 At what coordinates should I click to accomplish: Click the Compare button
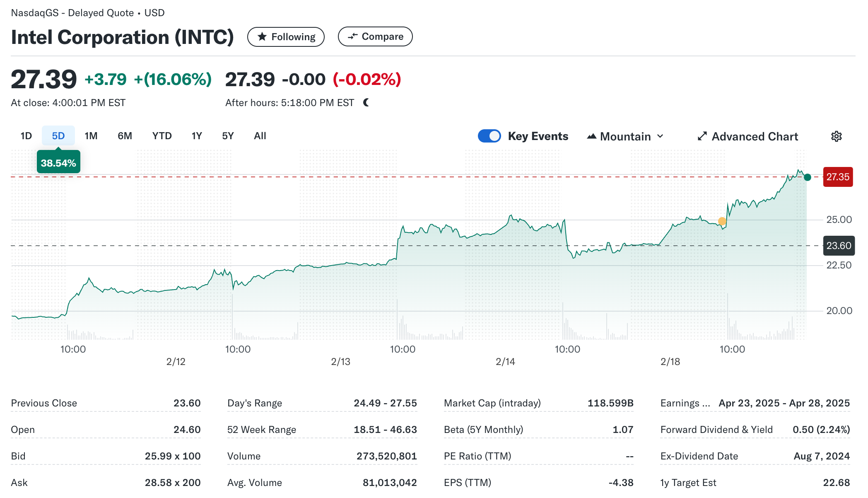375,36
